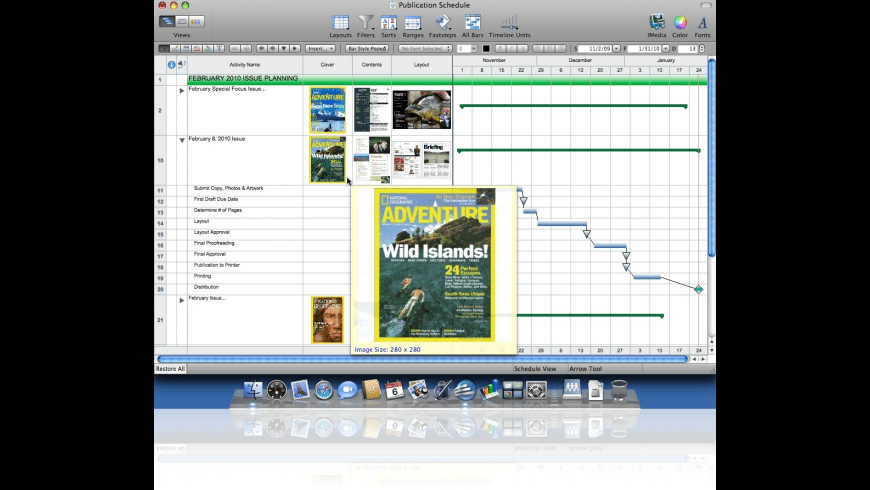Open the Sorts toolbar icon
Image resolution: width=870 pixels, height=490 pixels.
point(388,26)
